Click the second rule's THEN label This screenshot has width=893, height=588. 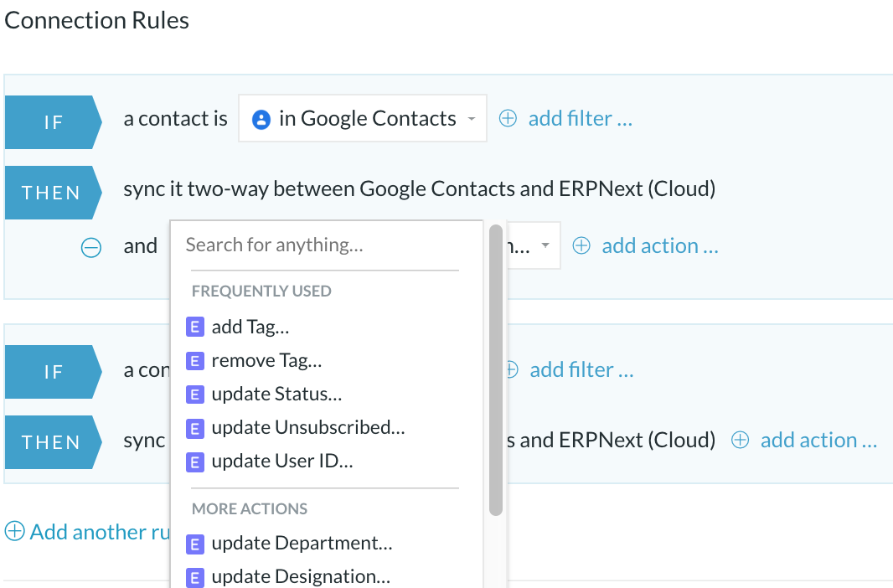53,442
